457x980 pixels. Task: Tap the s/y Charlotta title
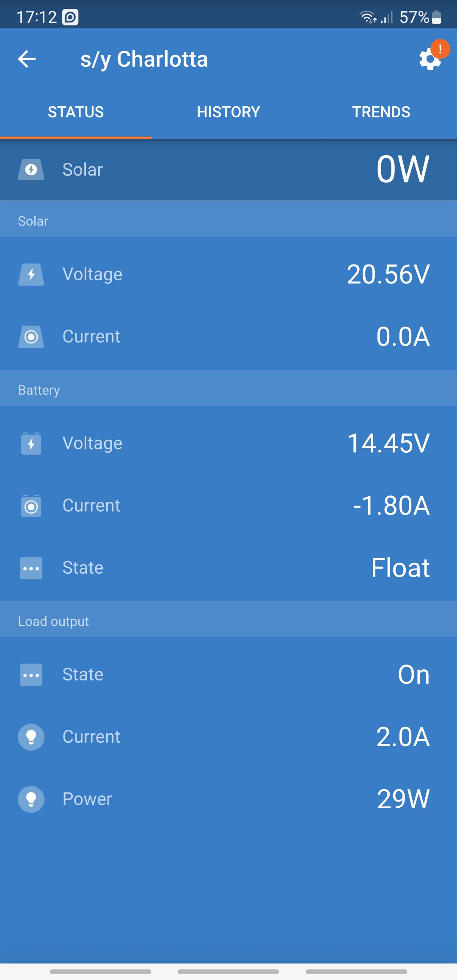144,59
